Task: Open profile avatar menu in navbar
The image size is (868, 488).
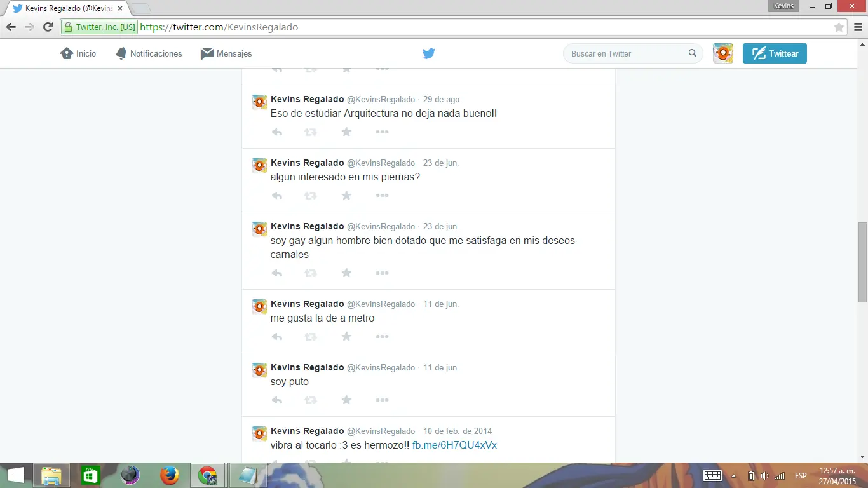Action: pyautogui.click(x=723, y=53)
